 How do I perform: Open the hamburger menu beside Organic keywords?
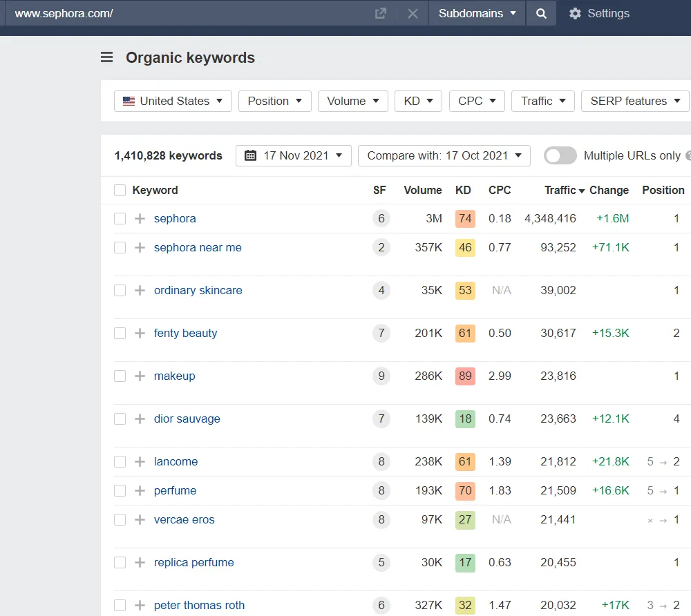107,58
